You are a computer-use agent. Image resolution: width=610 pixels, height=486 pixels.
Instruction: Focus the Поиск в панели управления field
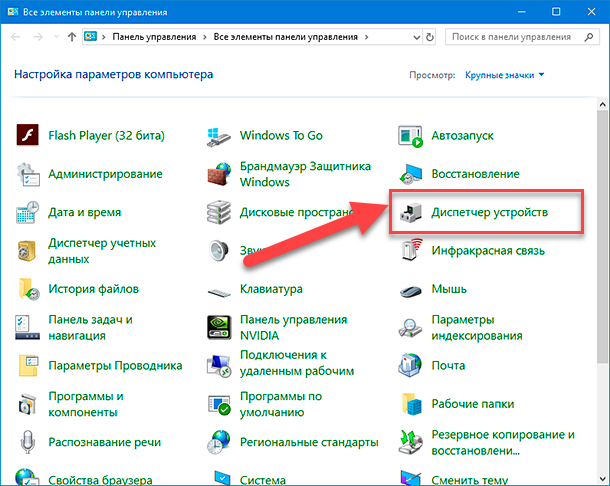522,37
